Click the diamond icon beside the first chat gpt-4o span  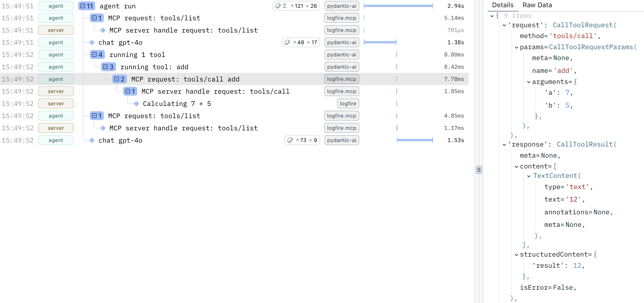(x=92, y=42)
